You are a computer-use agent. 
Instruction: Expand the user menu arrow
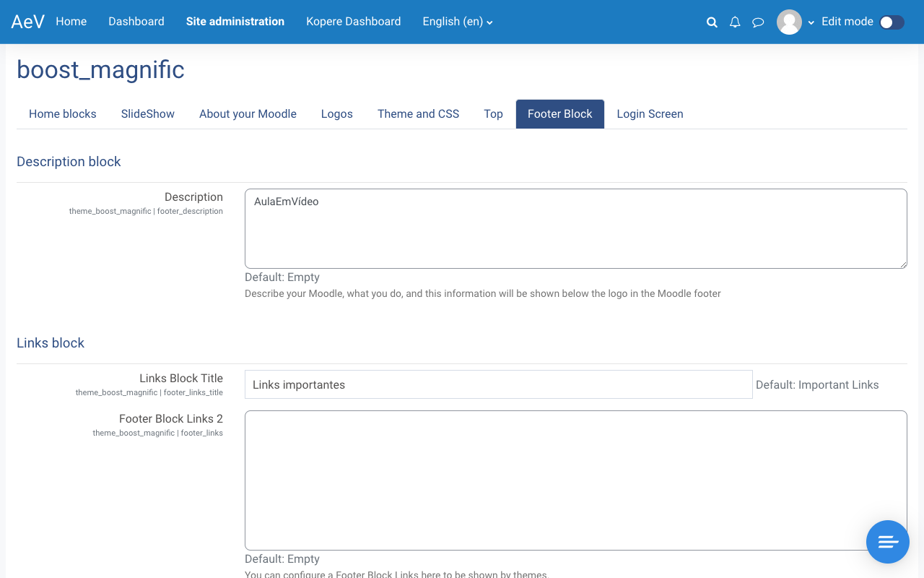click(x=811, y=22)
